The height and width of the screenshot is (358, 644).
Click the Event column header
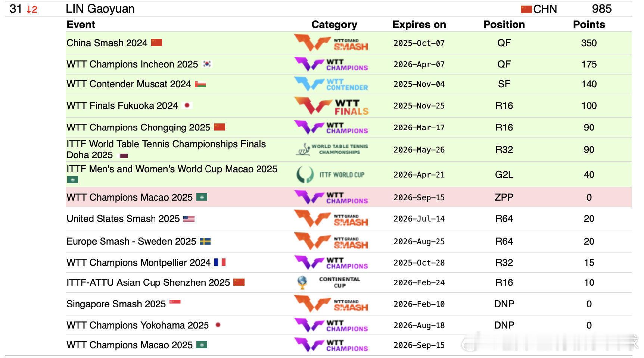[x=81, y=25]
